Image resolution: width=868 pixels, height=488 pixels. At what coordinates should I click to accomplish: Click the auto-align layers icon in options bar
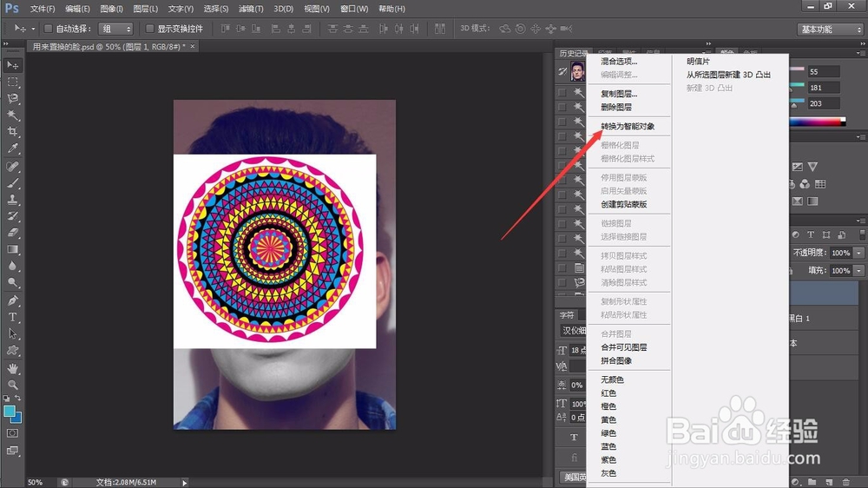[440, 29]
